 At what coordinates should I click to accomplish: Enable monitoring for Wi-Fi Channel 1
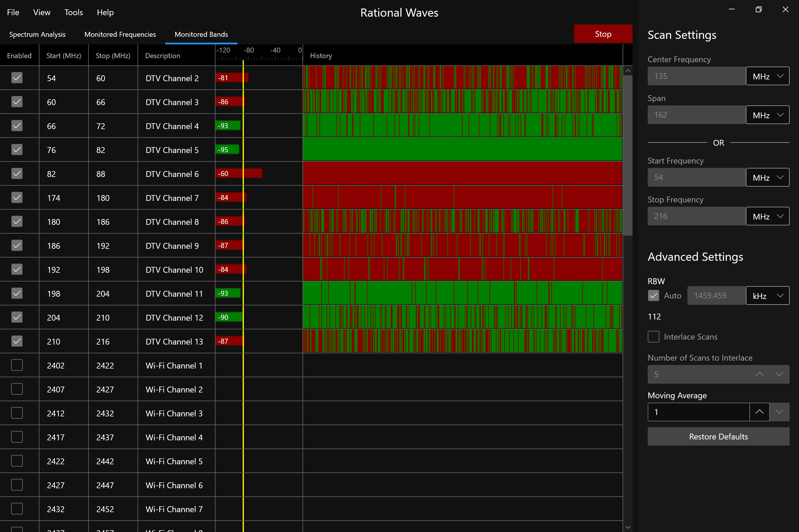(x=17, y=365)
